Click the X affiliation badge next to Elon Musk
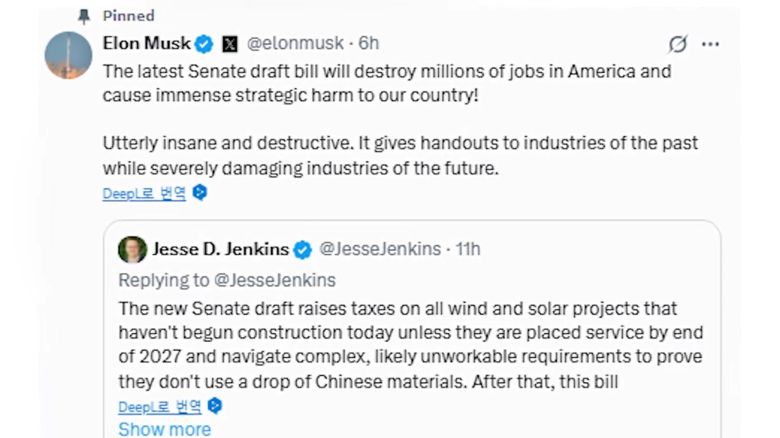Screen dimensions: 780x438 [x=230, y=44]
